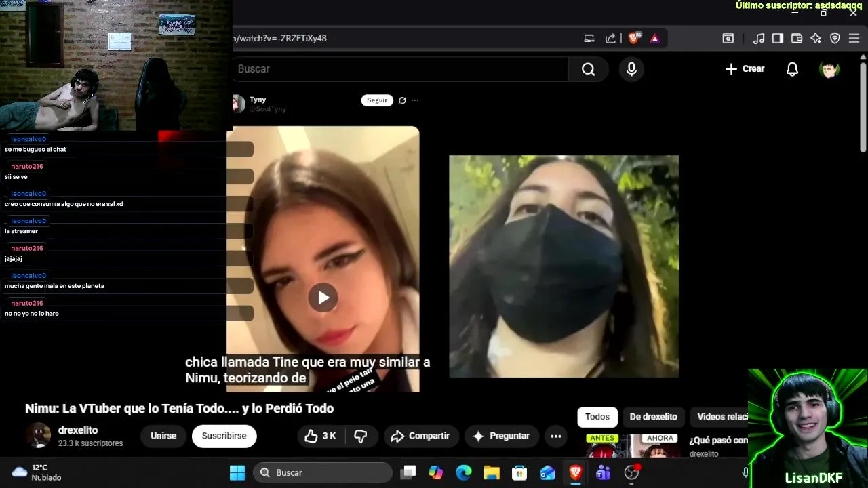Click the browser install app icon in address bar
The width and height of the screenshot is (868, 488).
(x=589, y=39)
